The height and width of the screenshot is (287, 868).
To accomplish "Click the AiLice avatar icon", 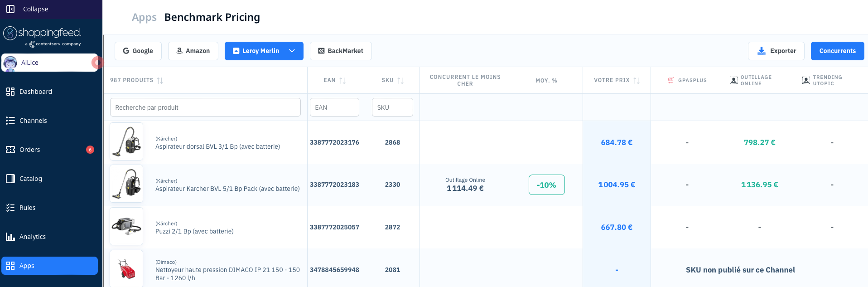I will (x=10, y=63).
